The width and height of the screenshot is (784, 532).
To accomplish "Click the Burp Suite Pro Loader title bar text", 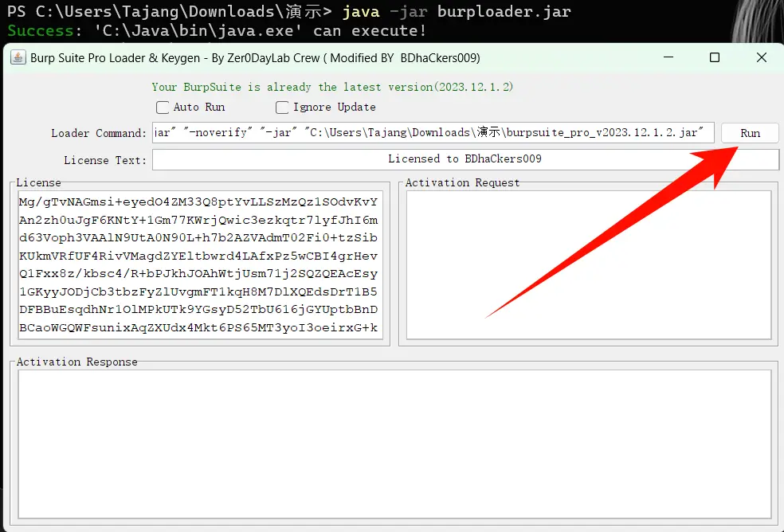I will (255, 57).
